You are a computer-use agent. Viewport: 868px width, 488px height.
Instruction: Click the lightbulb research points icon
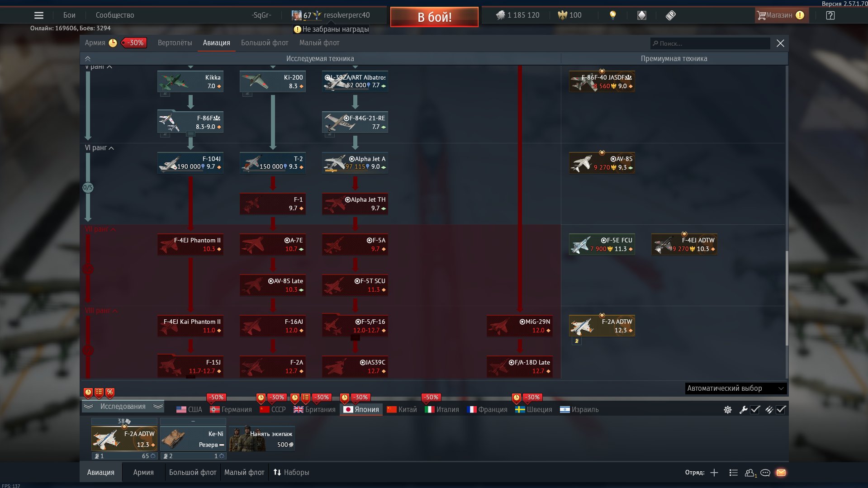point(612,15)
